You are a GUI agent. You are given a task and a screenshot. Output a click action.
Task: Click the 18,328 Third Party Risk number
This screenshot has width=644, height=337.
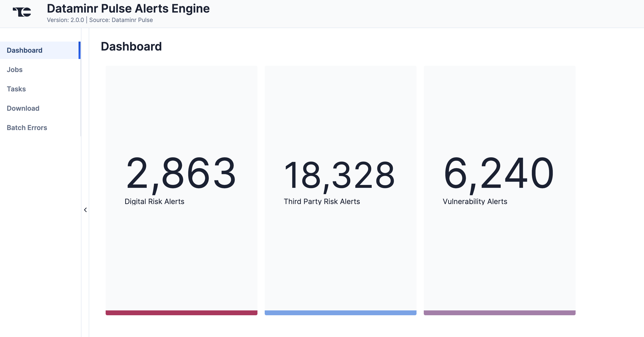(339, 175)
